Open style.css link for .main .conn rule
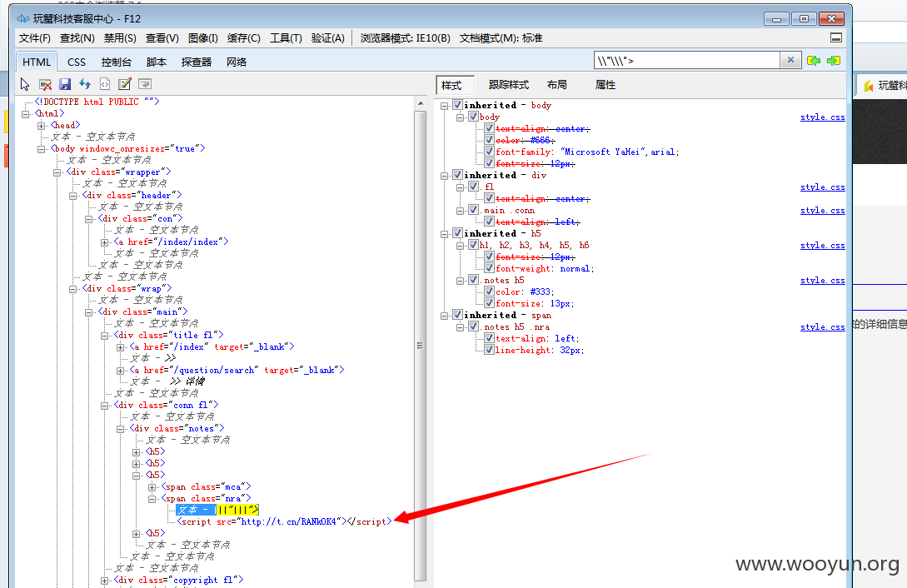The width and height of the screenshot is (907, 588). 823,210
